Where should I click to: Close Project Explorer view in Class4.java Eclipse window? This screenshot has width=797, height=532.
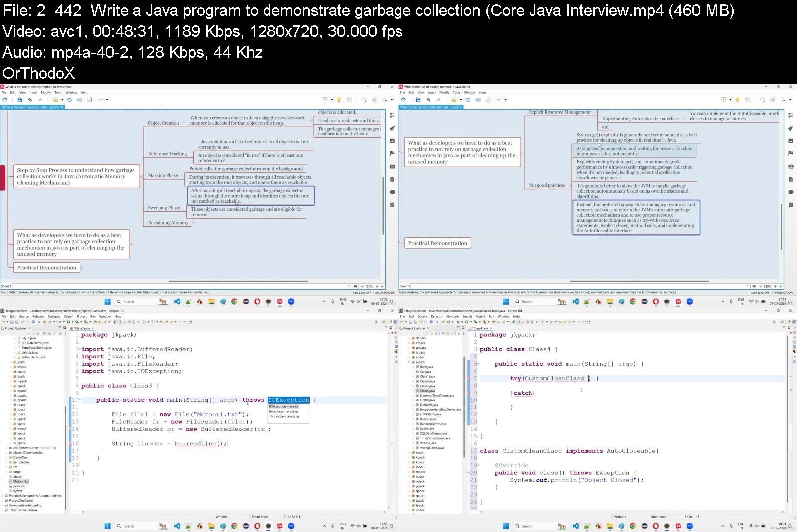428,328
